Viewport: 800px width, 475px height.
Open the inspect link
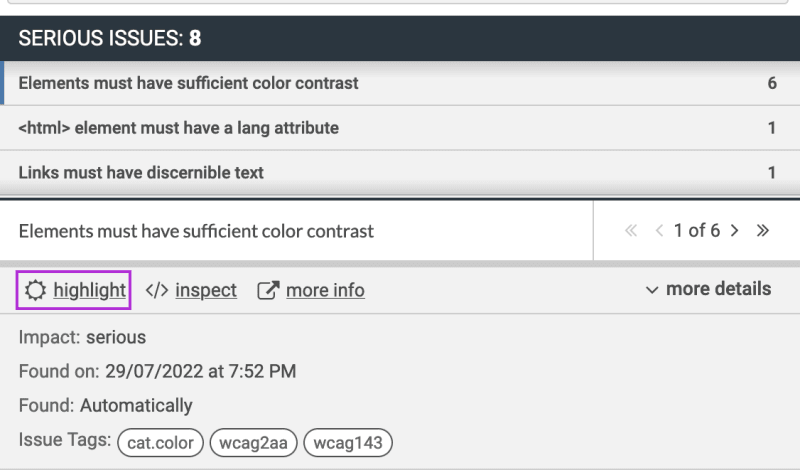pyautogui.click(x=206, y=290)
